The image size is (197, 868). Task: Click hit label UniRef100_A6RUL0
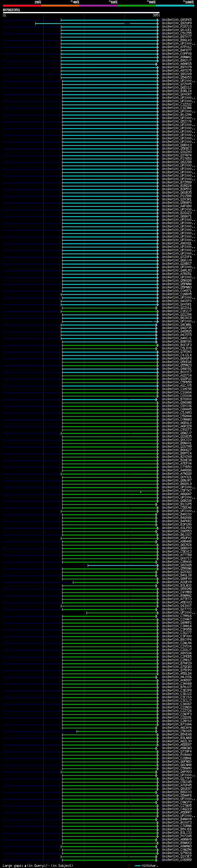(x=177, y=423)
